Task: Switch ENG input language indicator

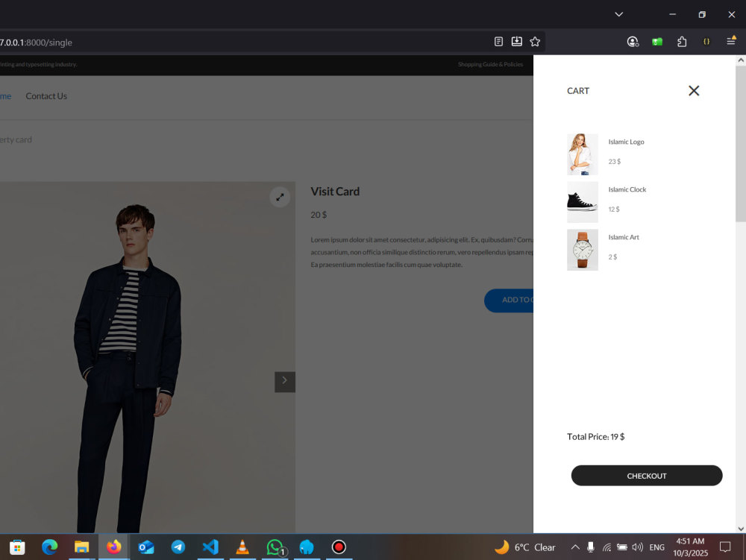Action: 656,547
